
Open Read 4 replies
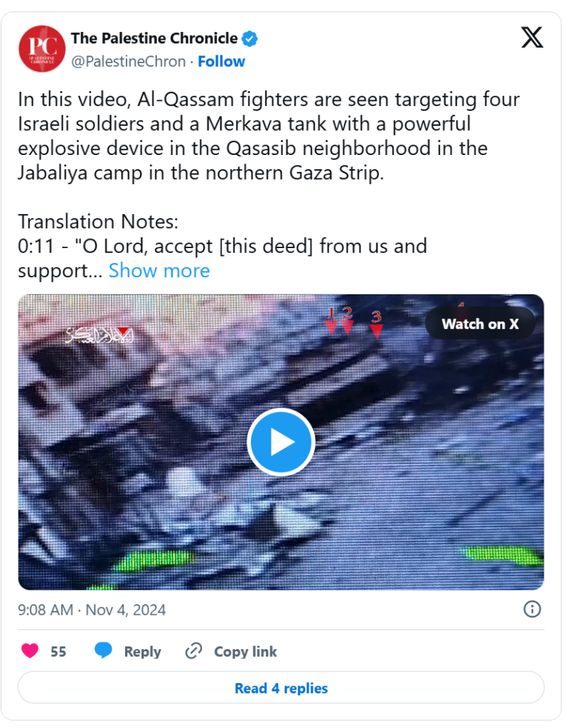[x=281, y=687]
